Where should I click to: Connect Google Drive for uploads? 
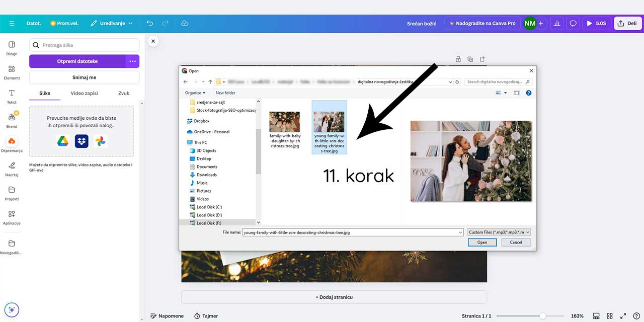[62, 141]
